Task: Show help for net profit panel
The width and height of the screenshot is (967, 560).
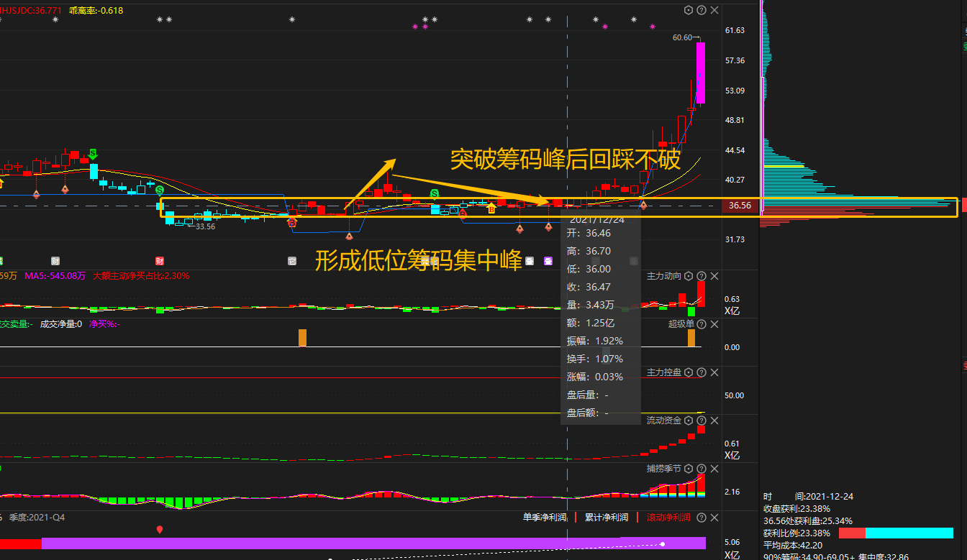Action: click(702, 518)
